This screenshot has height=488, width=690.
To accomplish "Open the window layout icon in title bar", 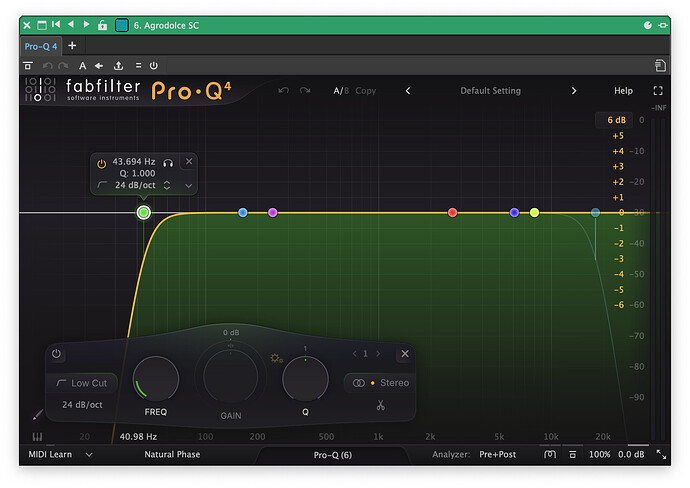I will (x=42, y=25).
